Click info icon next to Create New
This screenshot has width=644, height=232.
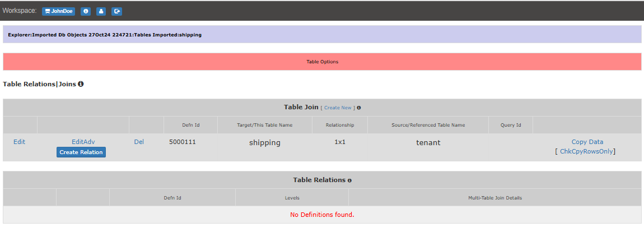coord(359,108)
